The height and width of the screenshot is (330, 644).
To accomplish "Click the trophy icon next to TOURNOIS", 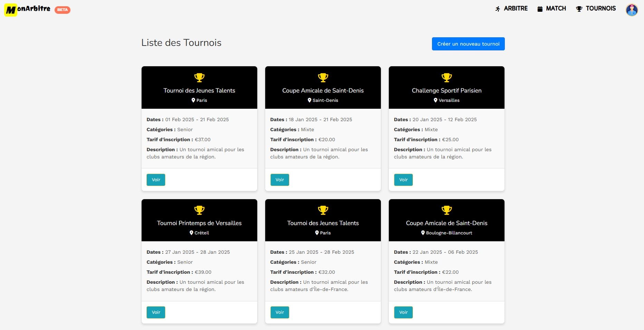I will tap(579, 9).
